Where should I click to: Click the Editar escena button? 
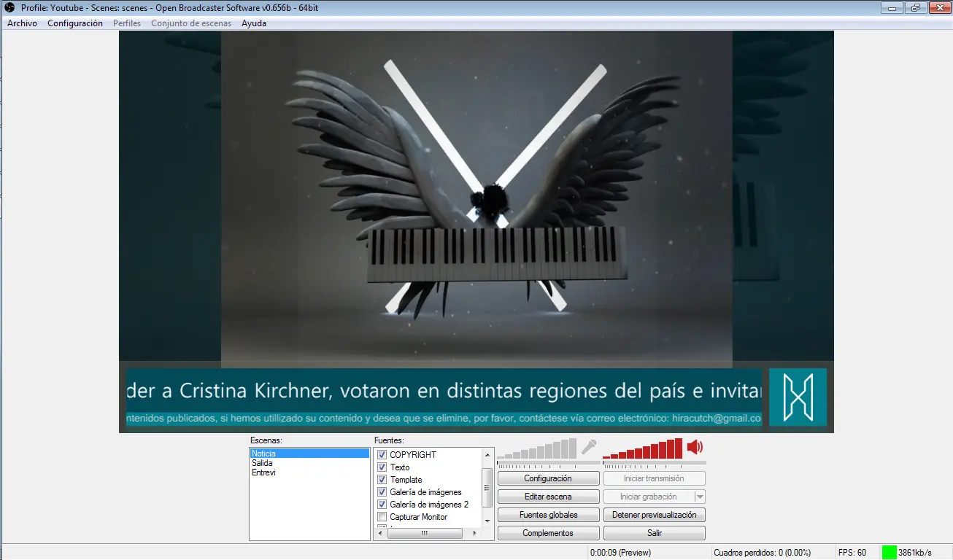coord(548,497)
